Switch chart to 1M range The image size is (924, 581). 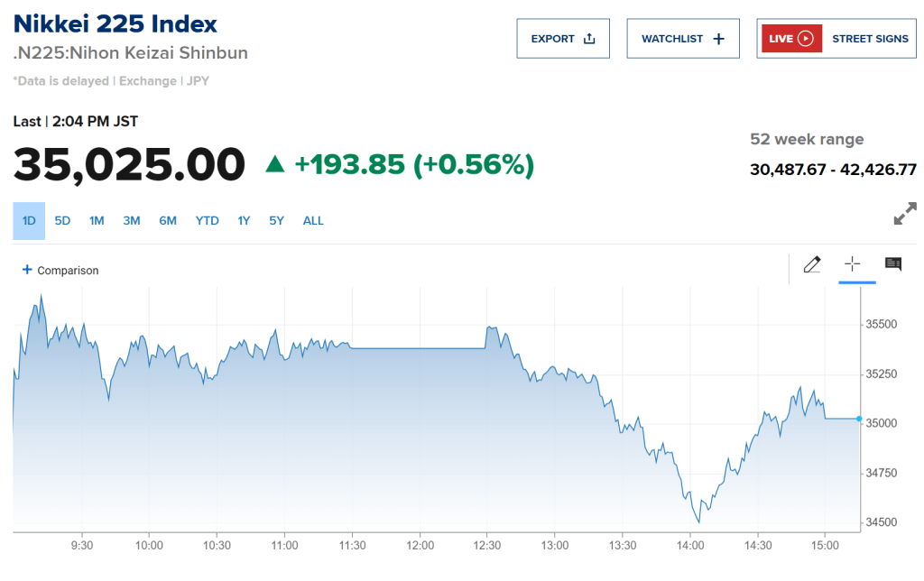click(97, 221)
